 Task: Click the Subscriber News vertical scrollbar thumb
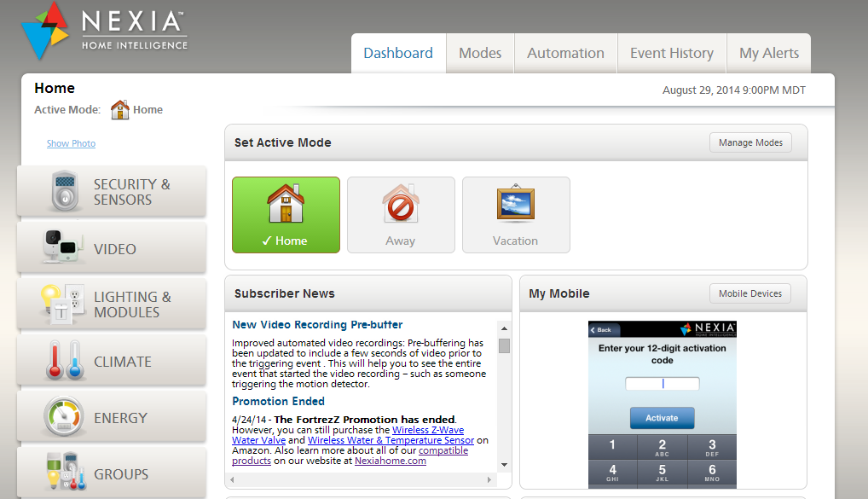tap(504, 345)
